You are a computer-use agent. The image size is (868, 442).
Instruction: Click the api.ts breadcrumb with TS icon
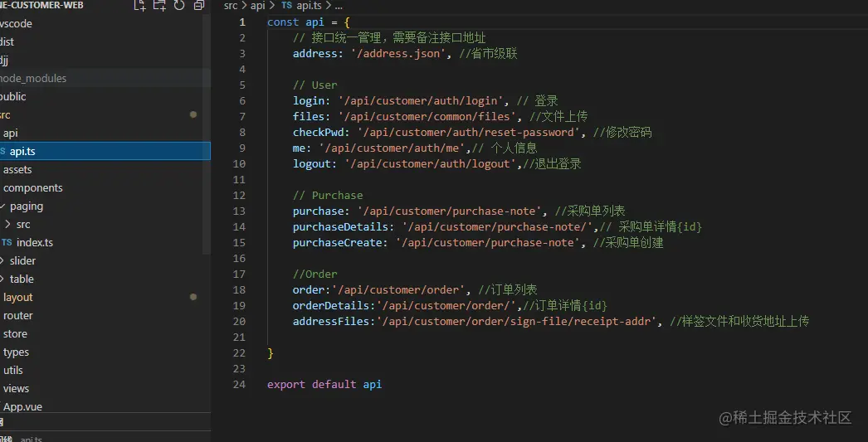pos(303,6)
